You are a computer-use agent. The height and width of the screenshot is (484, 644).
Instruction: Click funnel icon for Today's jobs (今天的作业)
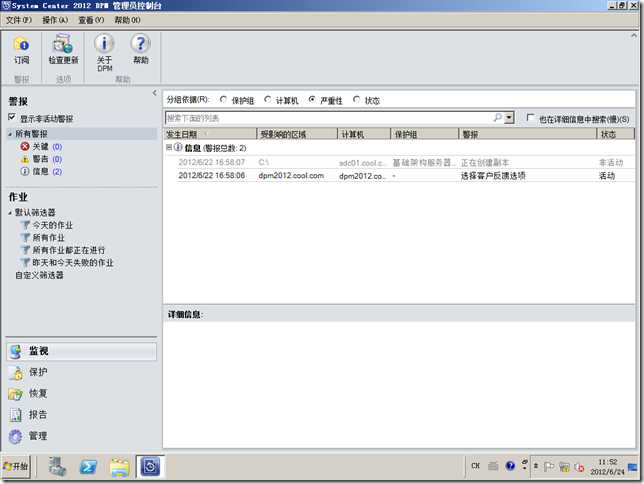click(25, 225)
